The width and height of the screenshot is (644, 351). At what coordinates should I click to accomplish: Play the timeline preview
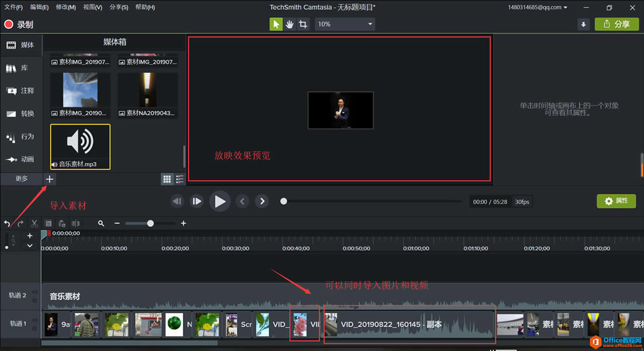[x=220, y=201]
